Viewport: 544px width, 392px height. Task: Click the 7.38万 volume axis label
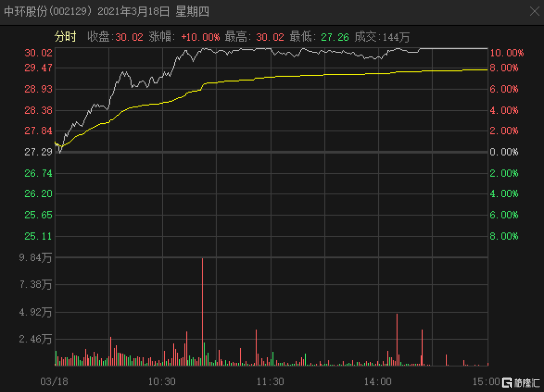coord(35,284)
